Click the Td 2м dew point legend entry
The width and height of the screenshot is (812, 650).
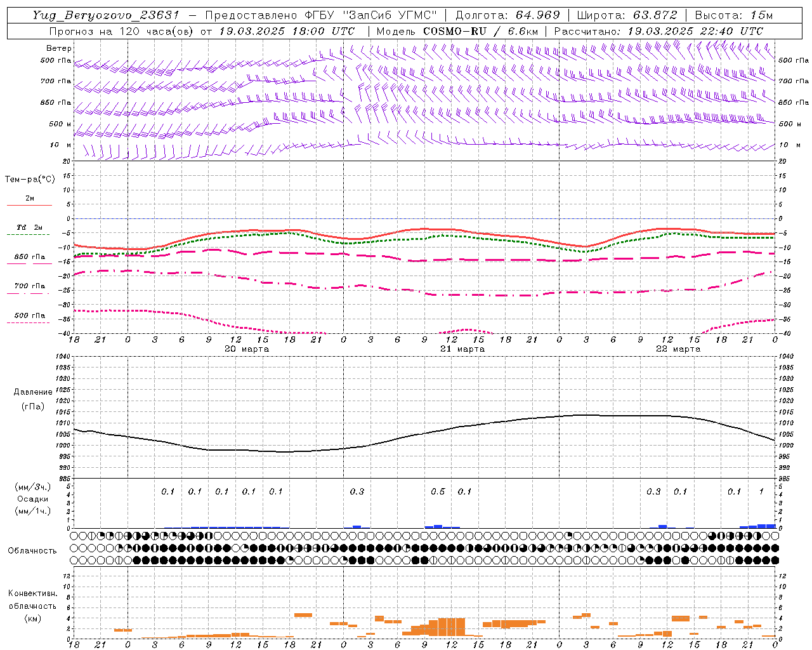30,227
